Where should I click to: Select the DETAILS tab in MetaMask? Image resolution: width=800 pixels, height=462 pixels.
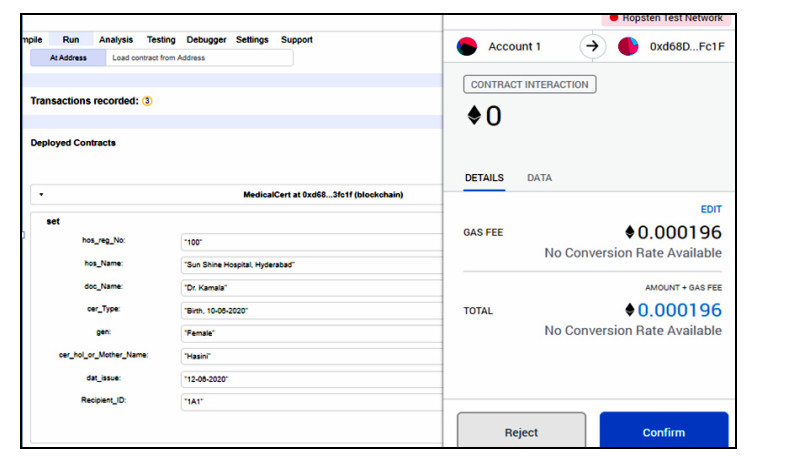click(484, 178)
